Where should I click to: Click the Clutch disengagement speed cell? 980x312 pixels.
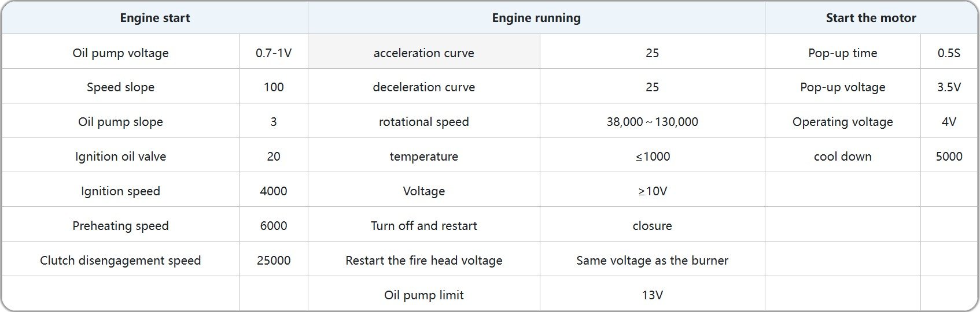(120, 261)
